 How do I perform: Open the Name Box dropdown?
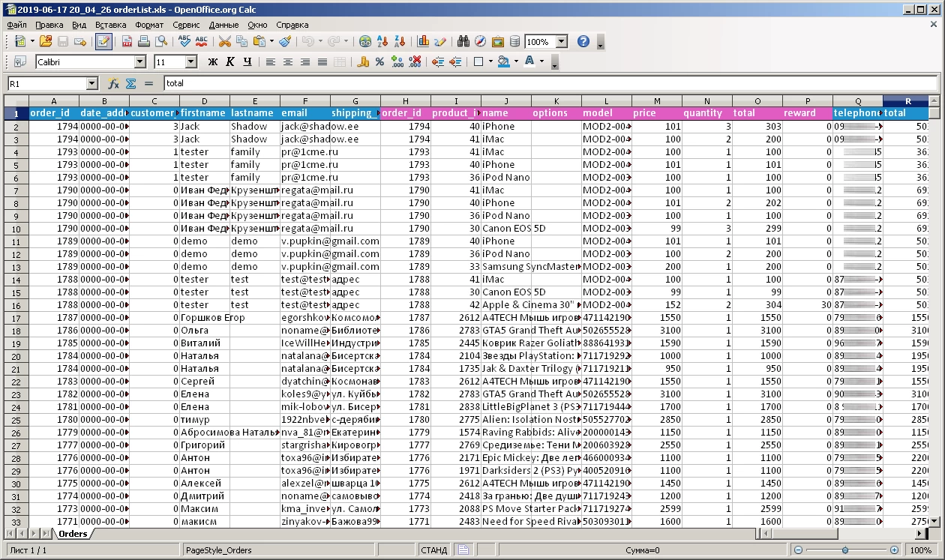pyautogui.click(x=92, y=83)
